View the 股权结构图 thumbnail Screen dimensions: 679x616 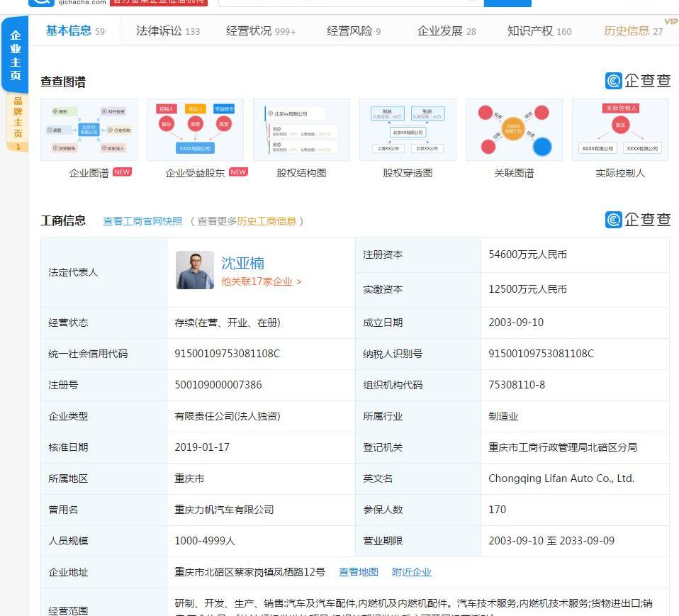click(301, 130)
